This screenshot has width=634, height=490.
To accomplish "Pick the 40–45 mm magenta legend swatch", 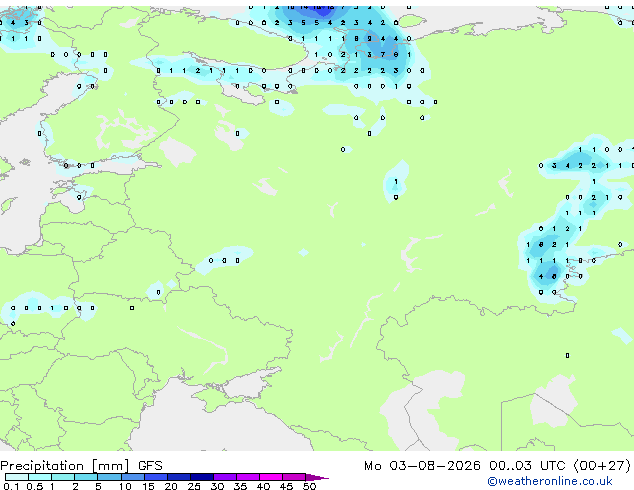I will [x=271, y=477].
